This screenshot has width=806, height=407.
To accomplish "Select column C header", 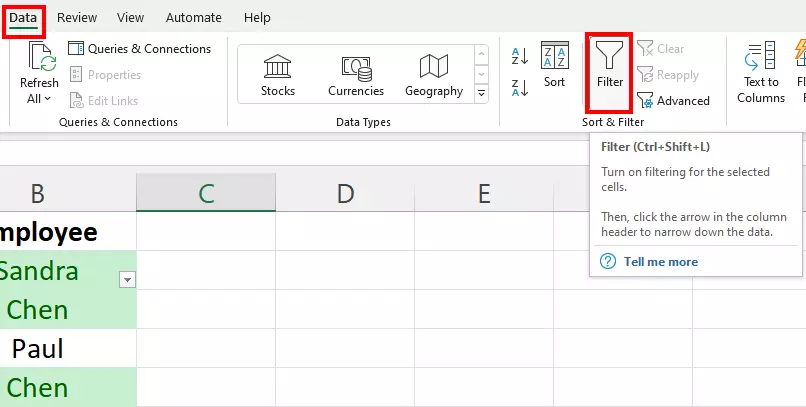I will tap(206, 193).
